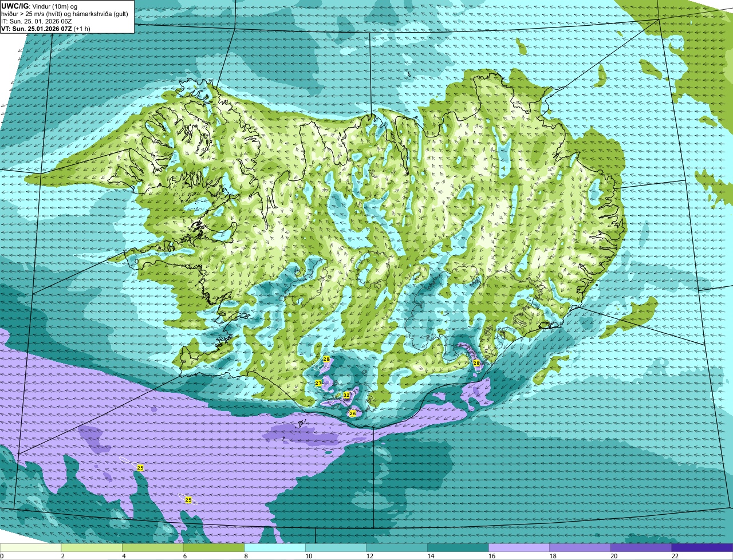
Task: Select the 28 gust marker on the southeast coast
Action: coord(476,363)
